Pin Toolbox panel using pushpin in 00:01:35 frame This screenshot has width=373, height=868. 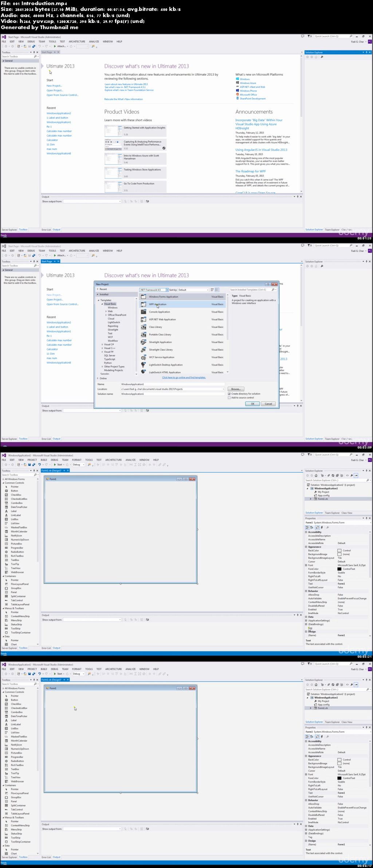coord(34,52)
